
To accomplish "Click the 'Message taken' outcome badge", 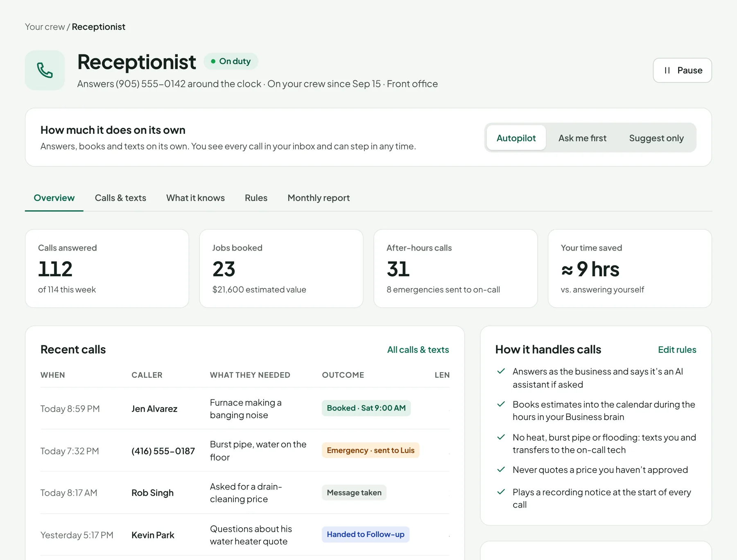I will [x=354, y=492].
